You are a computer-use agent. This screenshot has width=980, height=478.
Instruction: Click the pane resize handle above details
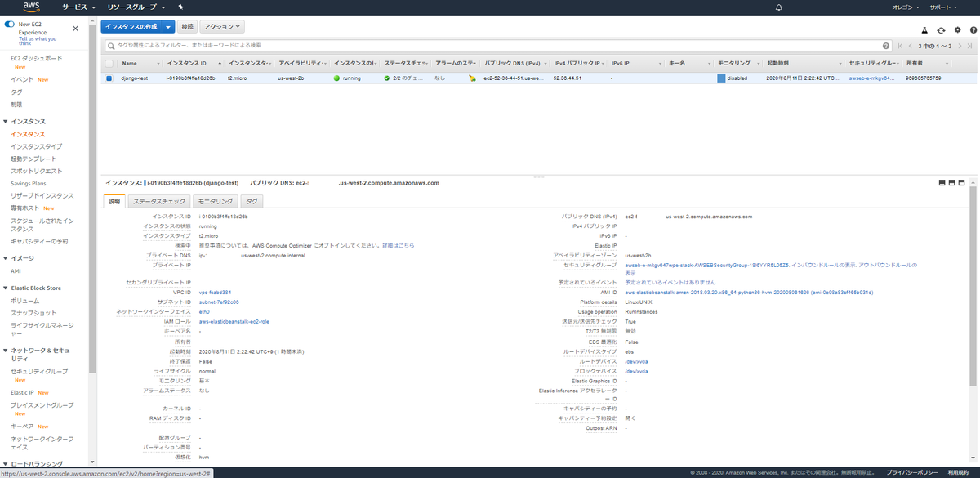[538, 176]
